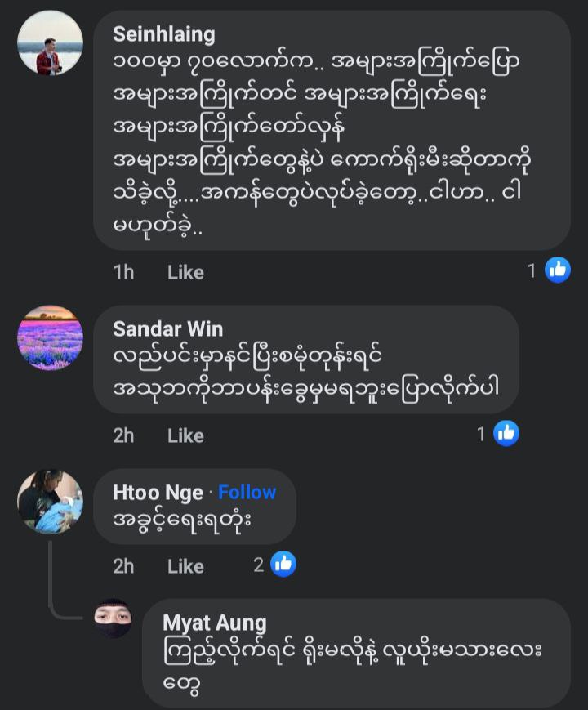Open Myat Aung's masked avatar
The image size is (588, 710).
pyautogui.click(x=112, y=618)
